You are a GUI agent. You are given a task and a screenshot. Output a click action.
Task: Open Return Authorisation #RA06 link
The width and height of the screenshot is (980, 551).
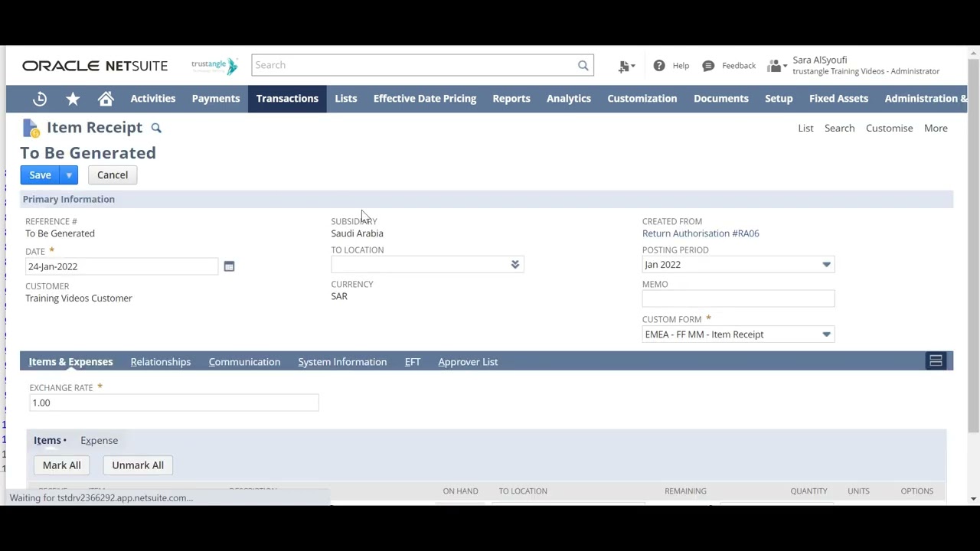coord(701,233)
